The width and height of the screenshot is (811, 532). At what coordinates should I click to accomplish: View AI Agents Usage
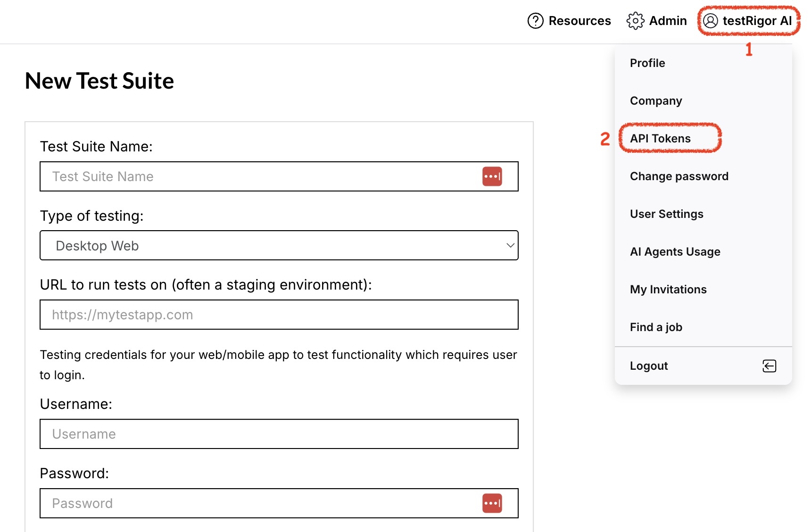click(675, 252)
